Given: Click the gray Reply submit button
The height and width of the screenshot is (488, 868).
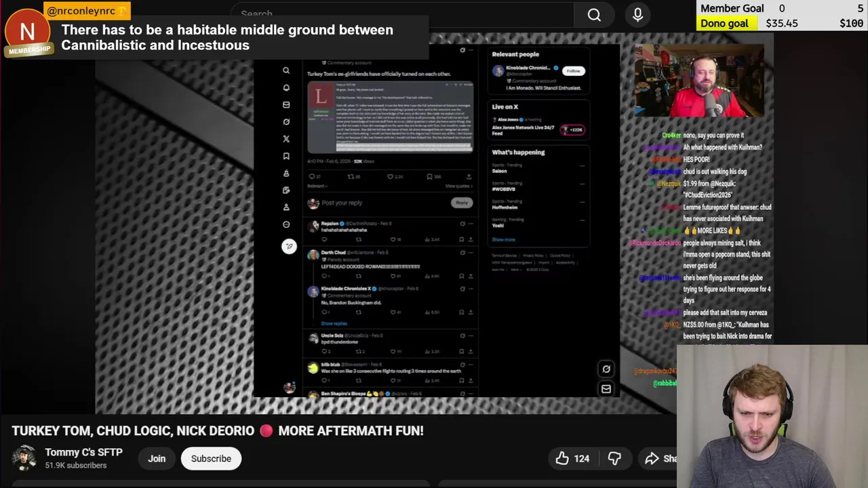Looking at the screenshot, I should pos(461,203).
